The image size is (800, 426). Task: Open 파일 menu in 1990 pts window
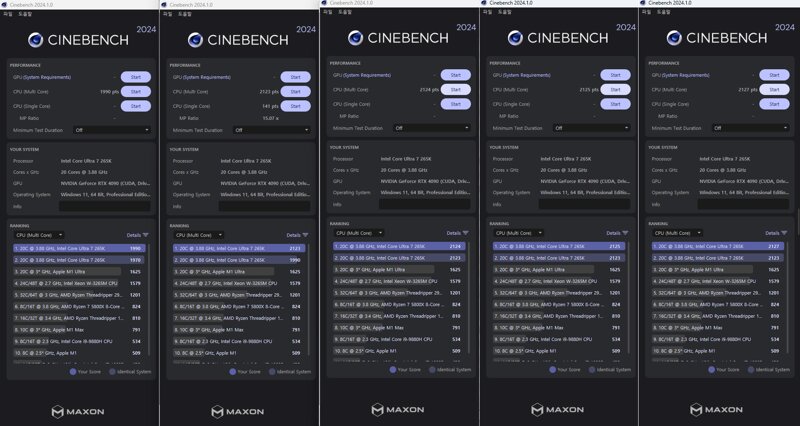(7, 14)
